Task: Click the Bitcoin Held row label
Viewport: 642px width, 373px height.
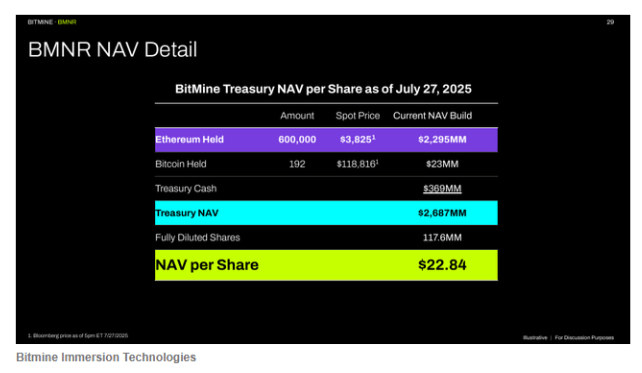Action: tap(181, 164)
